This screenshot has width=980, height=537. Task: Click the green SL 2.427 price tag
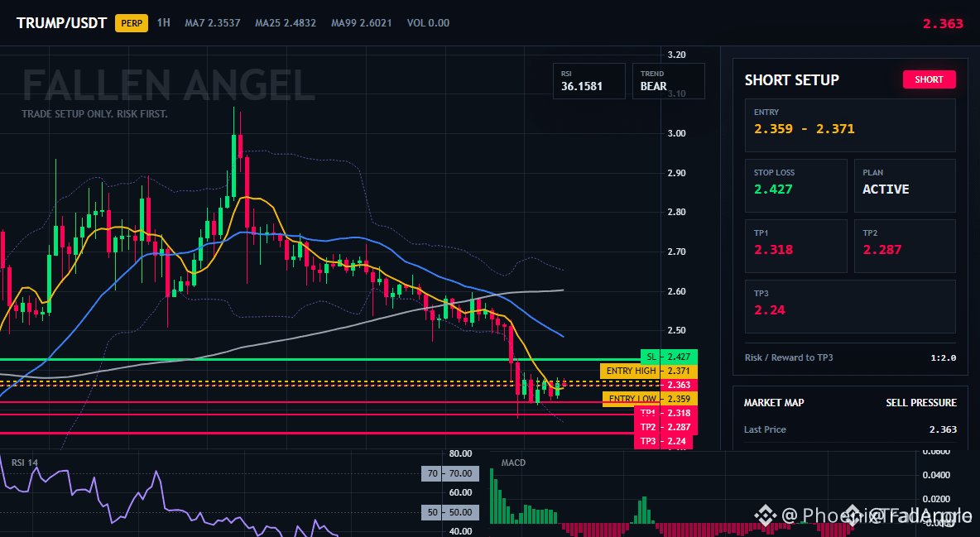(669, 357)
